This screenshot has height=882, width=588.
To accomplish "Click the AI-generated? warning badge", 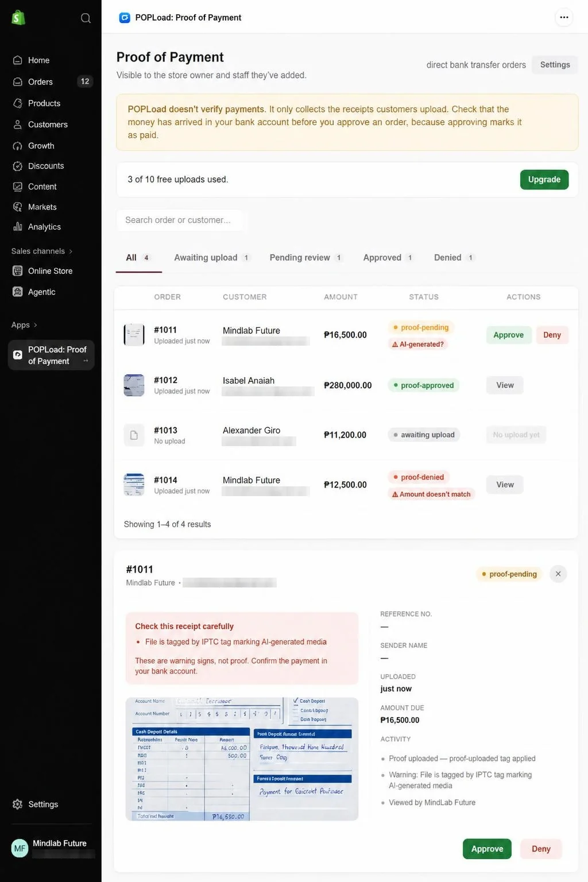I will (417, 345).
